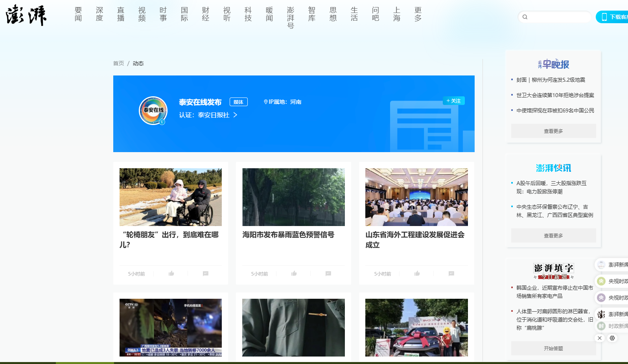Click the search magnifier icon

point(525,17)
